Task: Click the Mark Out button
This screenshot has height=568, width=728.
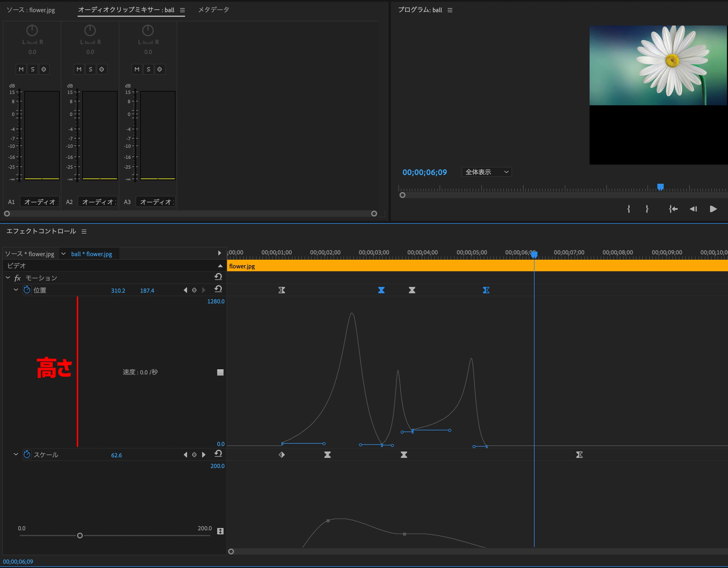Action: pos(647,209)
